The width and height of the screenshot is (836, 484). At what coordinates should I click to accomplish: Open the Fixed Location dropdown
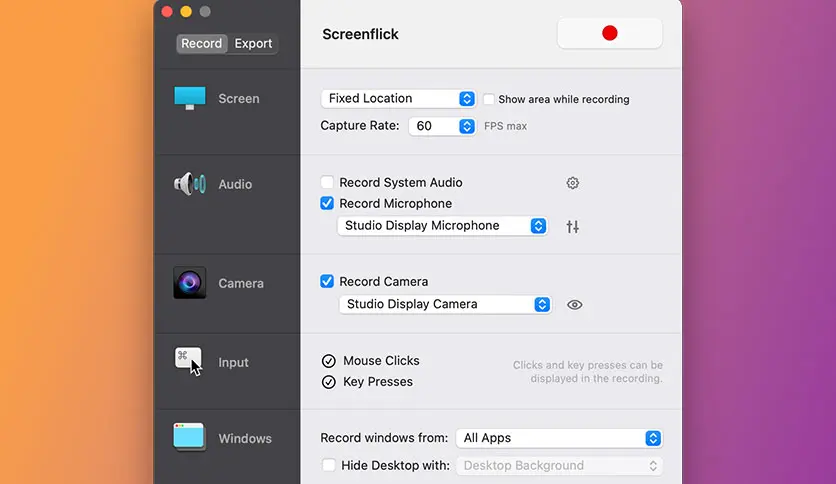398,99
